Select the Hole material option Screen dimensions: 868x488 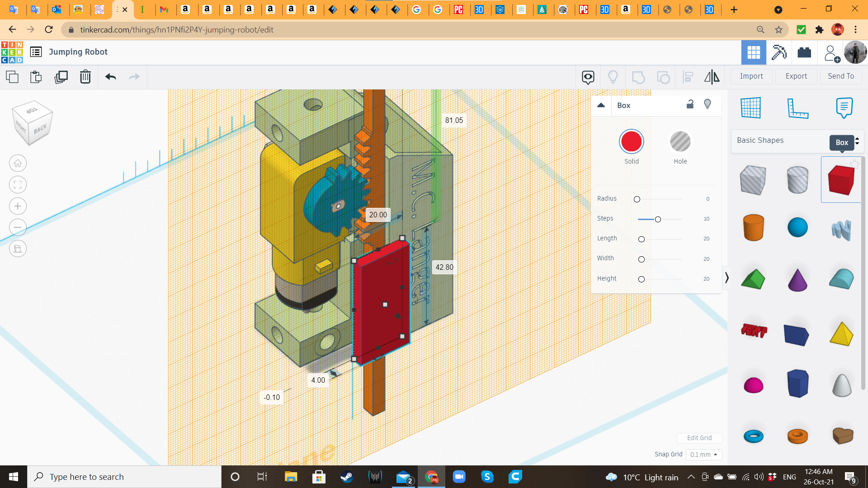pos(680,147)
